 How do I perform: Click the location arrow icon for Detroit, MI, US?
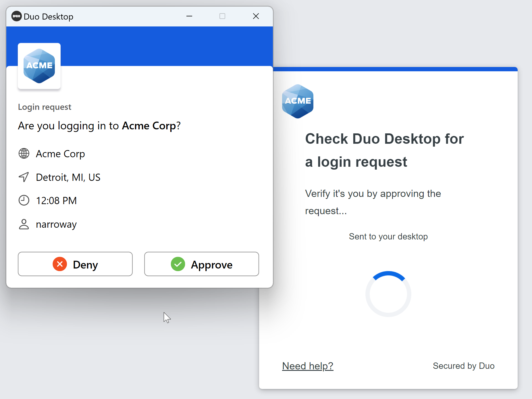[x=24, y=177]
